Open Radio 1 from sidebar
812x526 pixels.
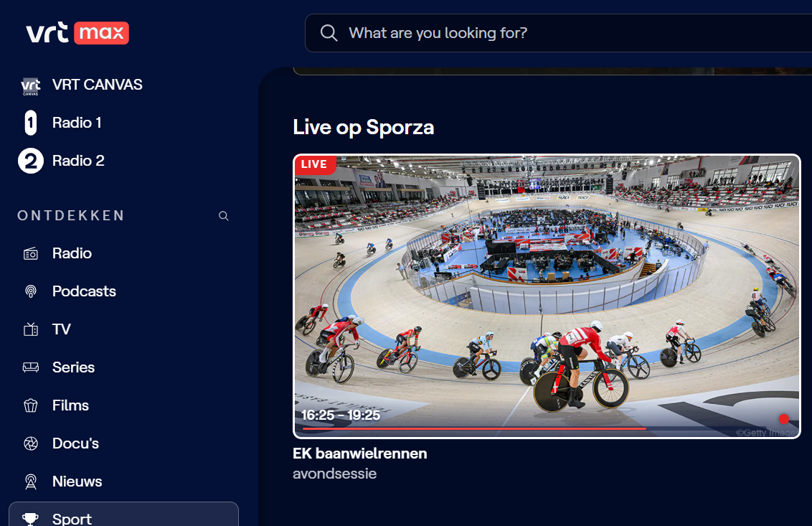77,123
